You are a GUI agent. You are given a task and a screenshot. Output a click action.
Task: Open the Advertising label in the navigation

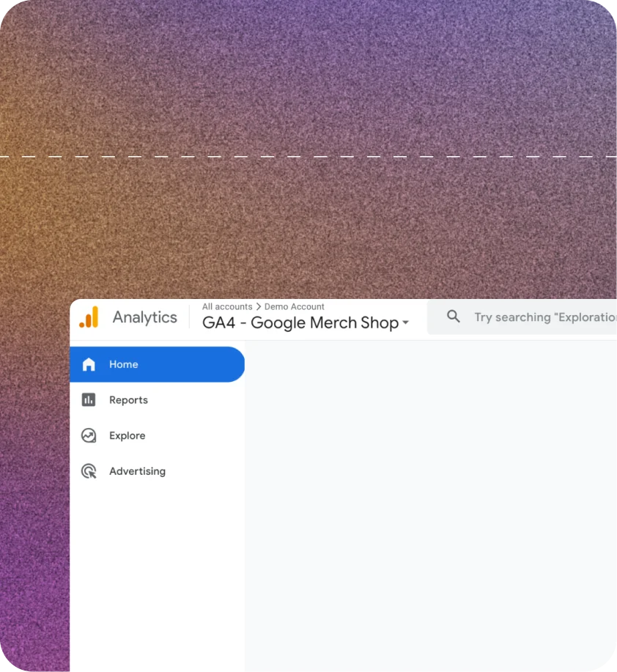click(137, 471)
